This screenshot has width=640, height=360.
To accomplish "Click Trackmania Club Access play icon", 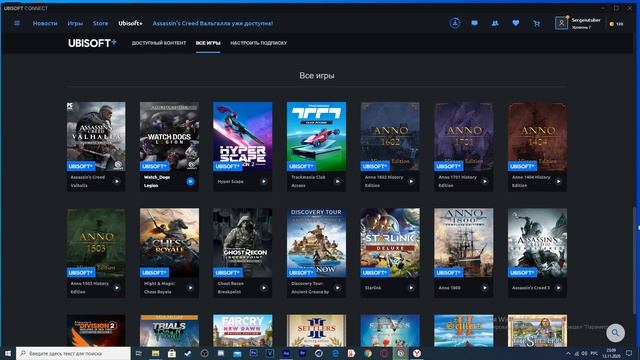I will tap(337, 182).
